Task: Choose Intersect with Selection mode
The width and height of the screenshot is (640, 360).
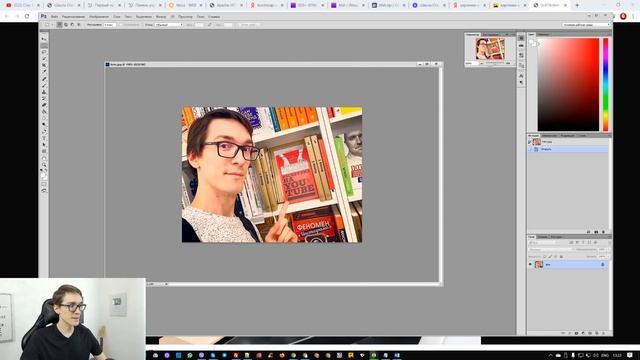Action: (x=79, y=24)
